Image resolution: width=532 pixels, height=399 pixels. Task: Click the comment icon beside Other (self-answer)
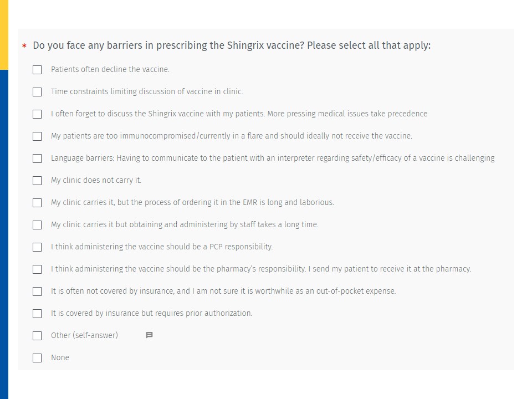(149, 335)
